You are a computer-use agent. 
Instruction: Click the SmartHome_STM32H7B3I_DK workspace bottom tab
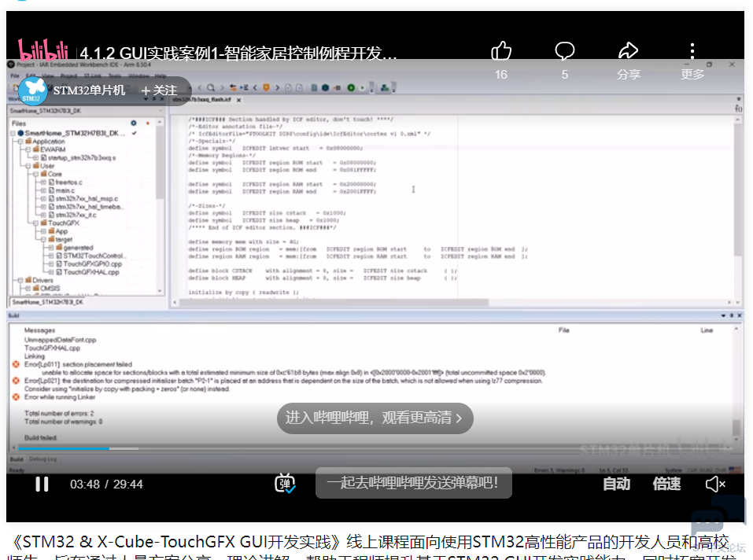(x=47, y=302)
